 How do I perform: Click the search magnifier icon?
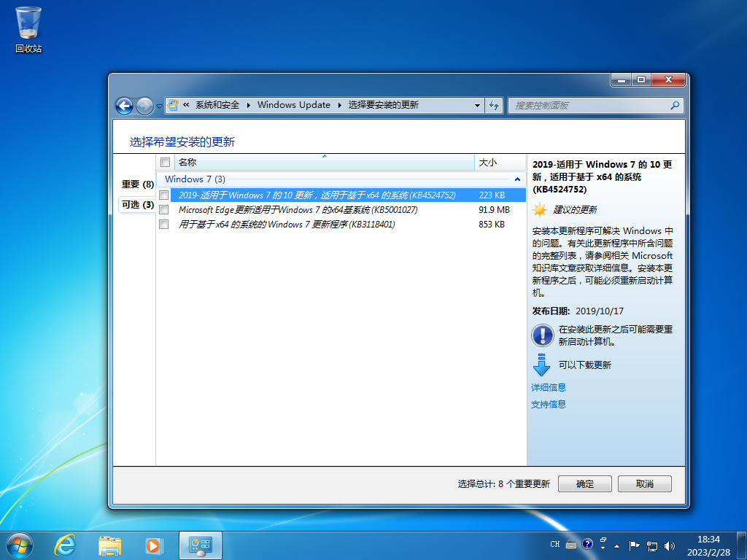(675, 105)
